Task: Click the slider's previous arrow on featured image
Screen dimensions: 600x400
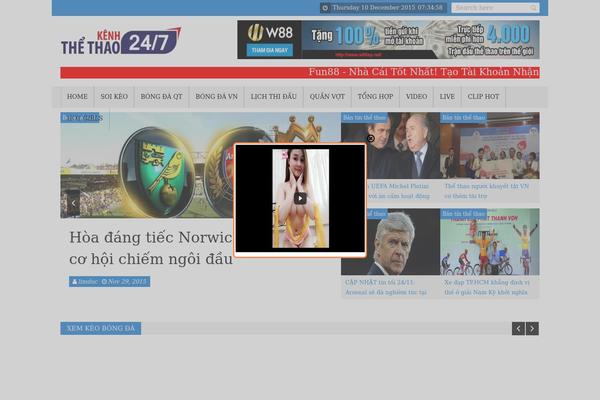Action: (x=73, y=203)
